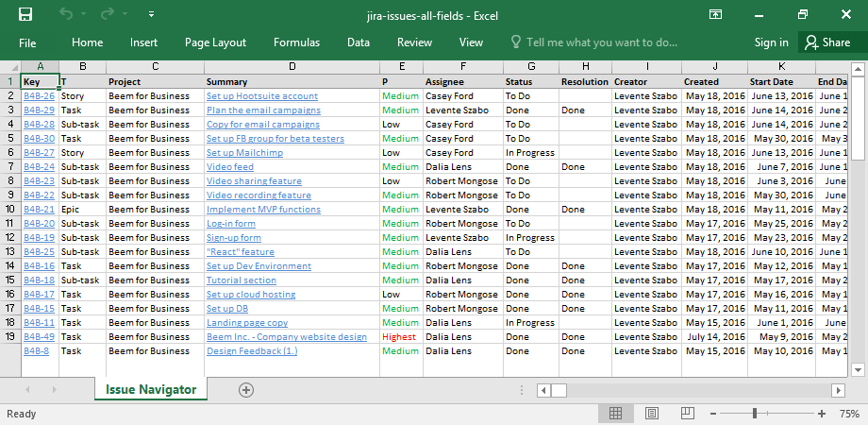Switch to Normal view icon
Screen dimensions: 868x425
615,414
